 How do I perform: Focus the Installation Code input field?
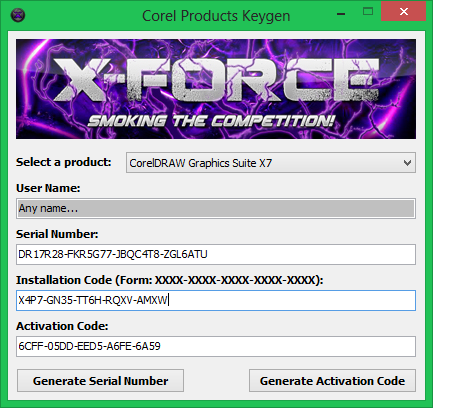pyautogui.click(x=216, y=300)
